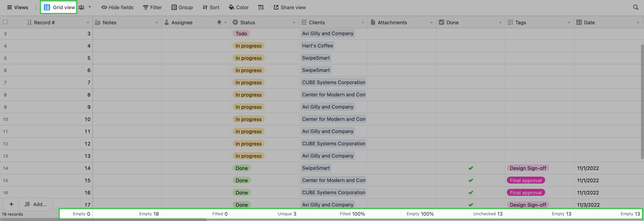Click SwipeSmart client in row 5
The image size is (644, 221).
(316, 58)
